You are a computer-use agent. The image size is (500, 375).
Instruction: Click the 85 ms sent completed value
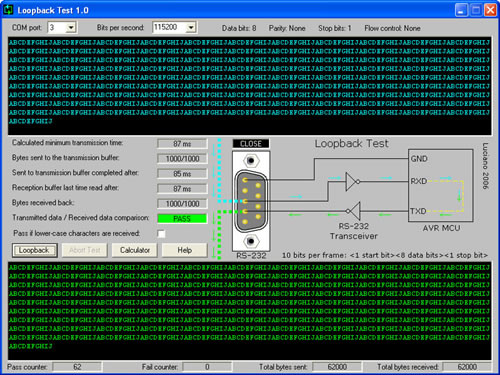[x=182, y=174]
